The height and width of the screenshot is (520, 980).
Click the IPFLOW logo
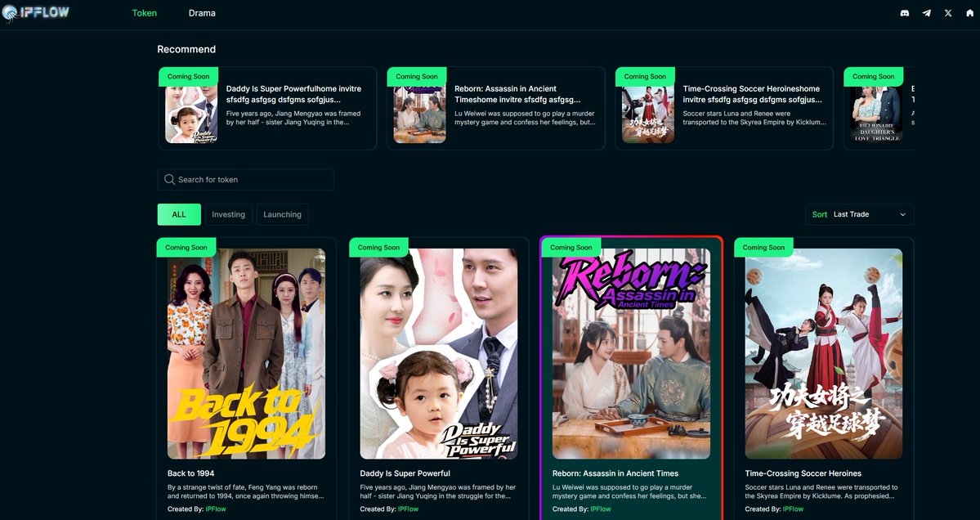(x=36, y=12)
